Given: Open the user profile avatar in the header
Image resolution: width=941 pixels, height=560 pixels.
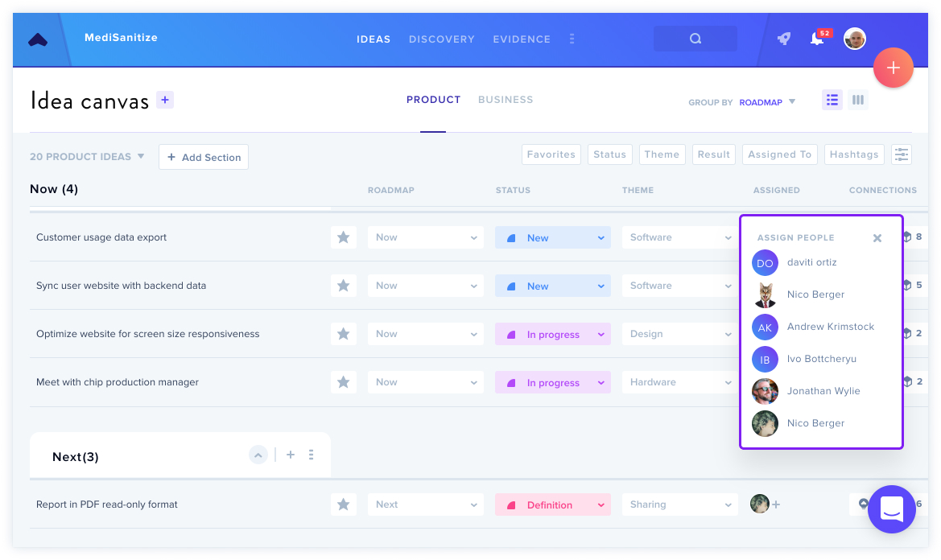Looking at the screenshot, I should point(855,39).
